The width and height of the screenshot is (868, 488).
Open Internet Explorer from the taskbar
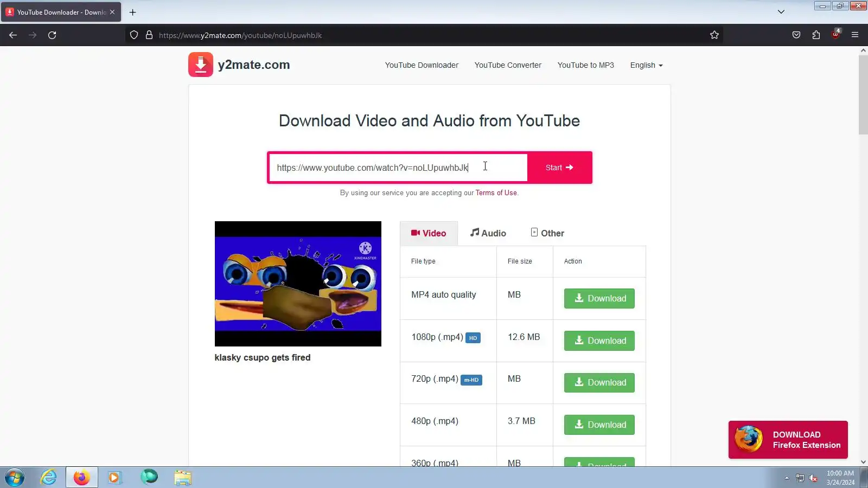tap(49, 478)
